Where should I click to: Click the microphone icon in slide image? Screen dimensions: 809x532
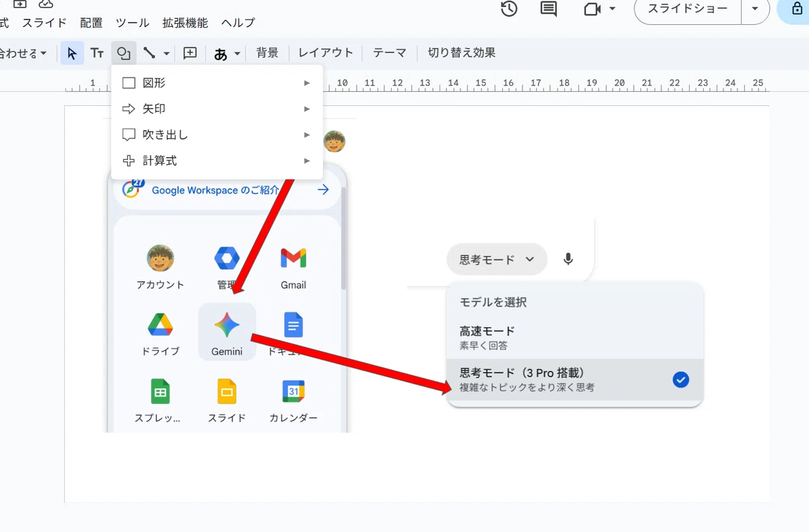tap(568, 259)
